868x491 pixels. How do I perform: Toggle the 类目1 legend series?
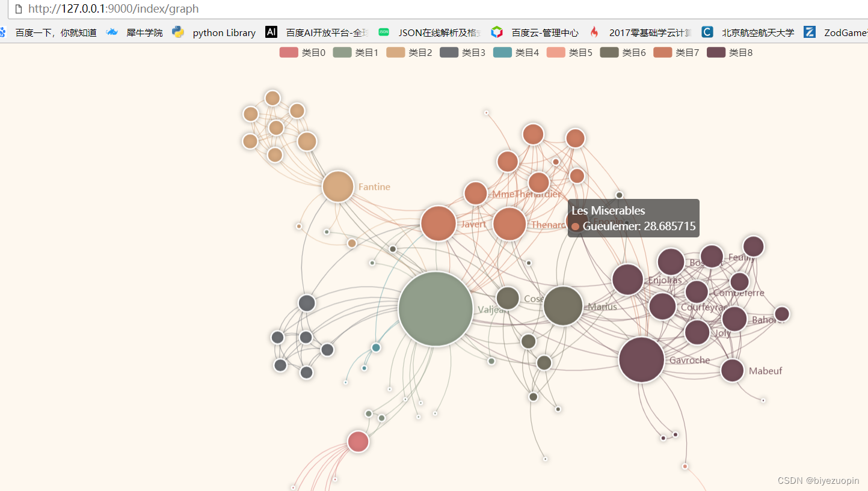(356, 52)
